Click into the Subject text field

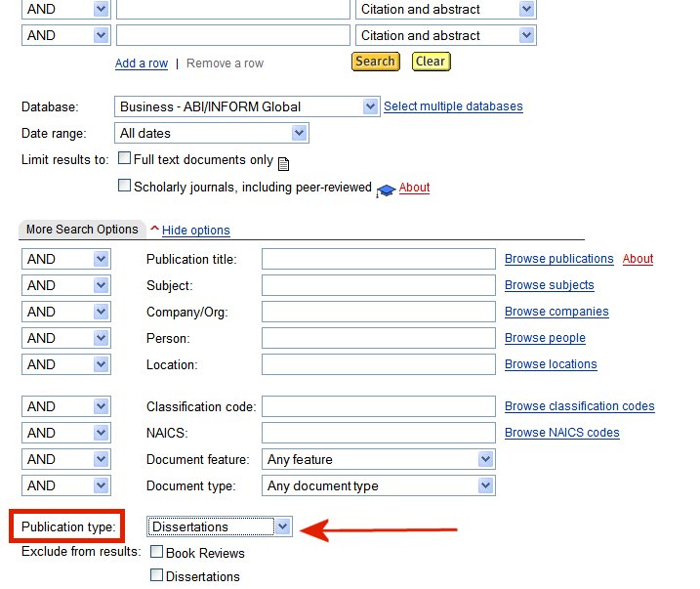point(378,285)
